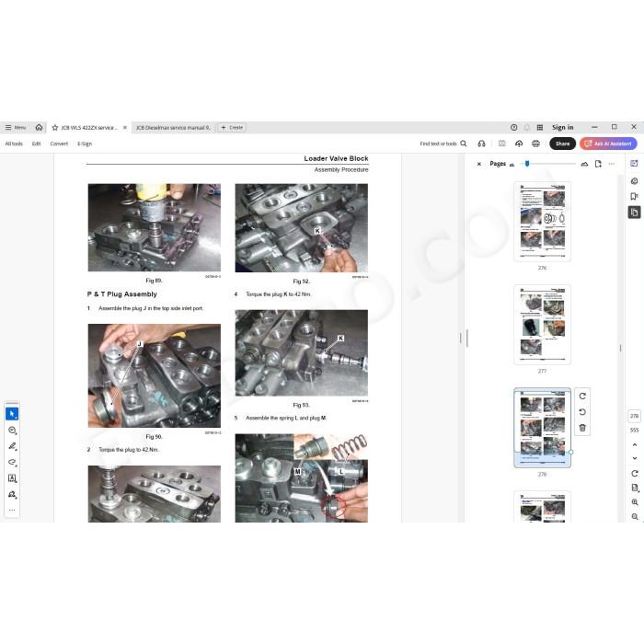Zoom in on the document
The image size is (644, 644).
(x=635, y=502)
